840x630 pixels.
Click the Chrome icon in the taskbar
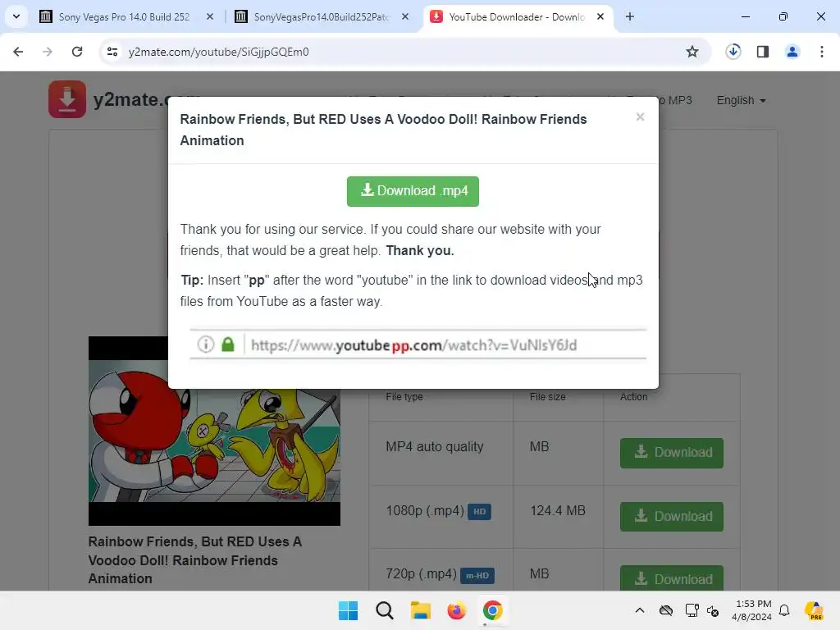point(492,610)
